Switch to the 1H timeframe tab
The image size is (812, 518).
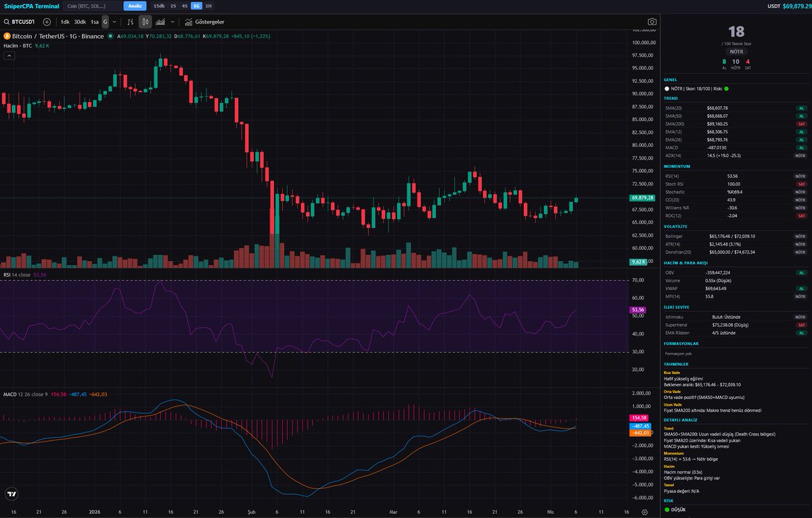coord(208,6)
